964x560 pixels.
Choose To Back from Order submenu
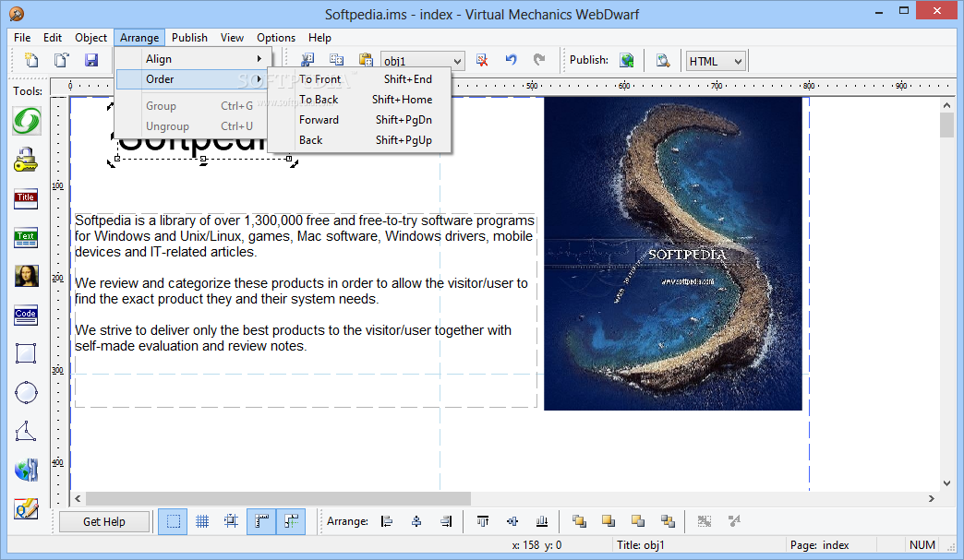(x=360, y=100)
